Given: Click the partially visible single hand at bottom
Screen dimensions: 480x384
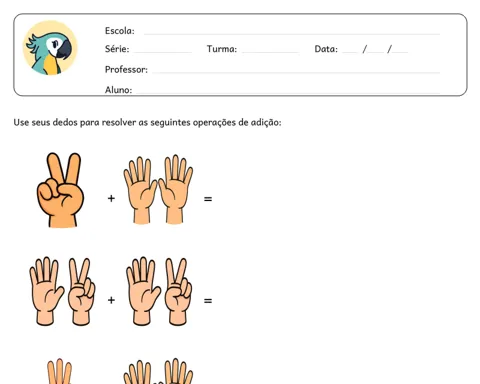Looking at the screenshot, I should tap(59, 371).
